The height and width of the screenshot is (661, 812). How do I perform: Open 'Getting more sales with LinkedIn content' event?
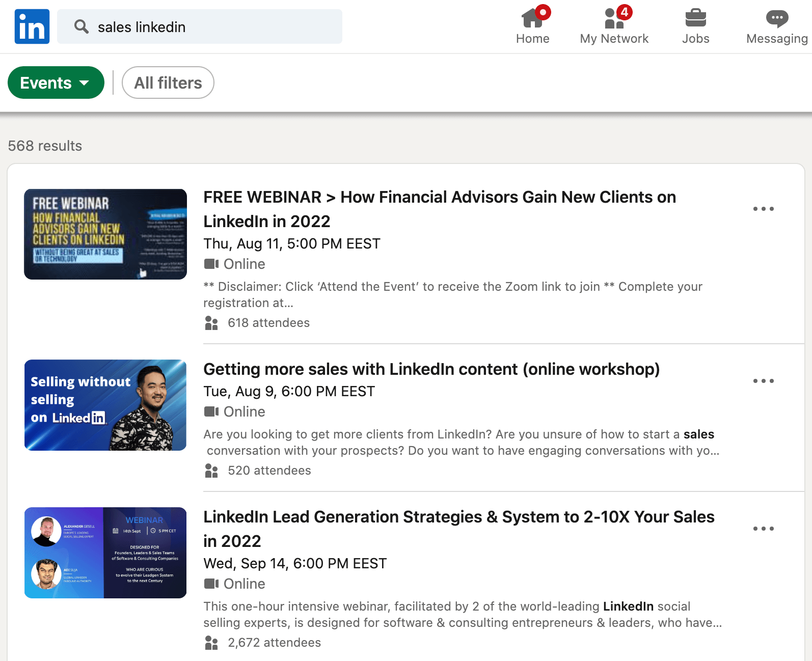tap(431, 369)
